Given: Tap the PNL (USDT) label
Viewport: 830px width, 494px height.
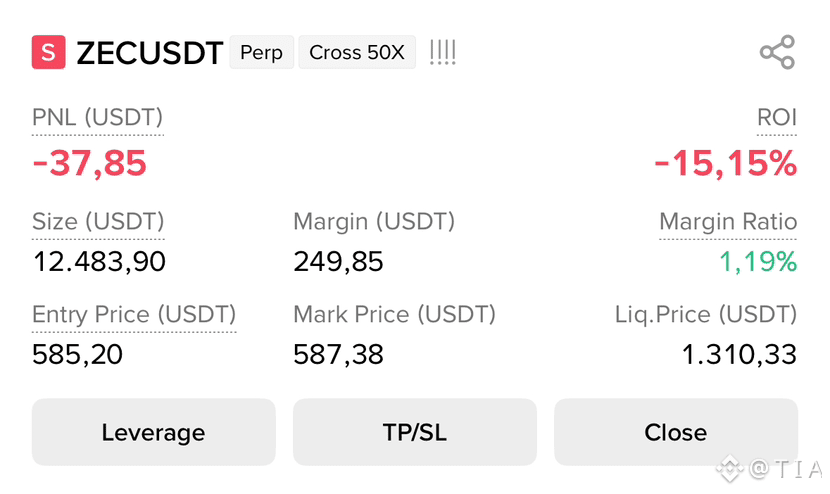Looking at the screenshot, I should (97, 117).
